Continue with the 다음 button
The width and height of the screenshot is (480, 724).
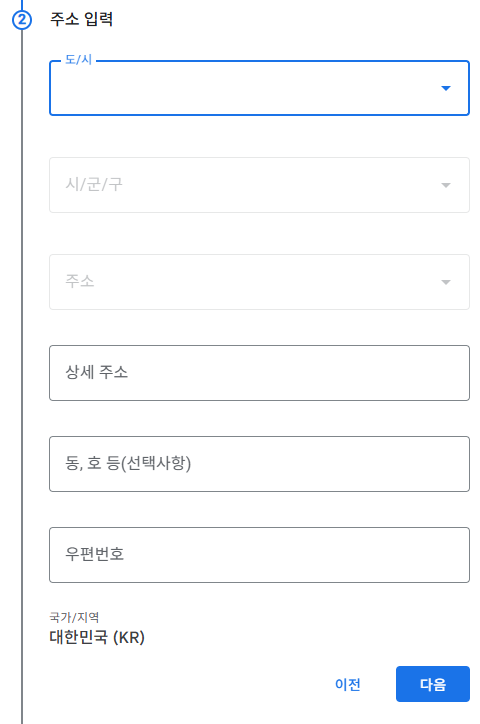[x=433, y=684]
